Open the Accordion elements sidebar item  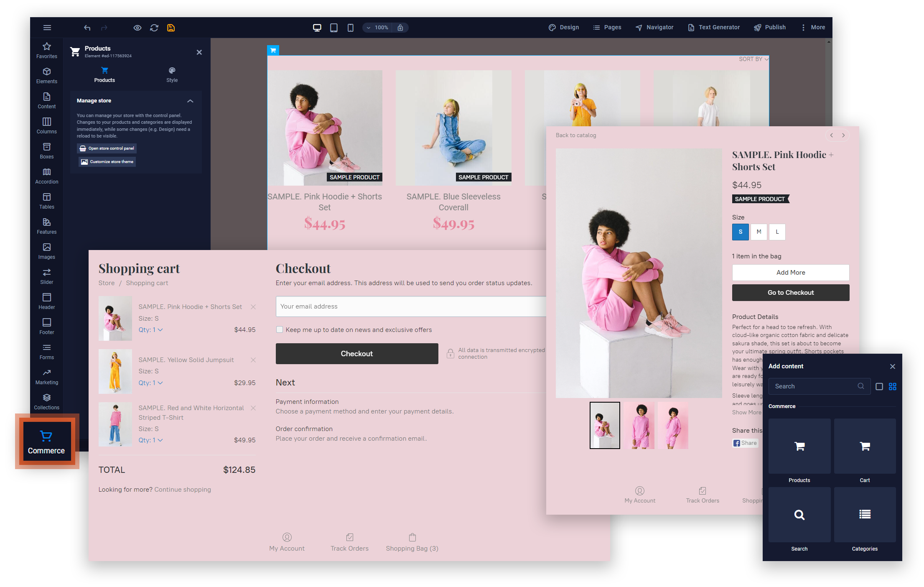click(x=47, y=176)
